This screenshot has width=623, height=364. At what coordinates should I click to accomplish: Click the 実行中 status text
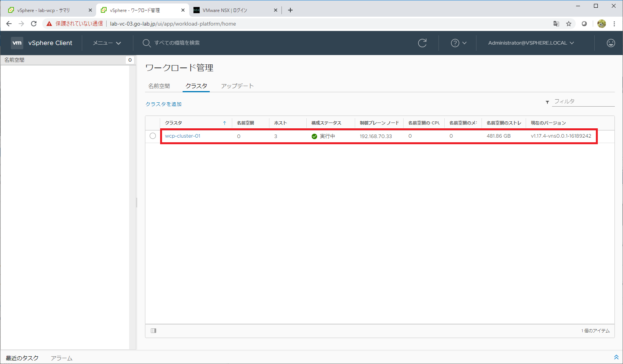pos(327,136)
